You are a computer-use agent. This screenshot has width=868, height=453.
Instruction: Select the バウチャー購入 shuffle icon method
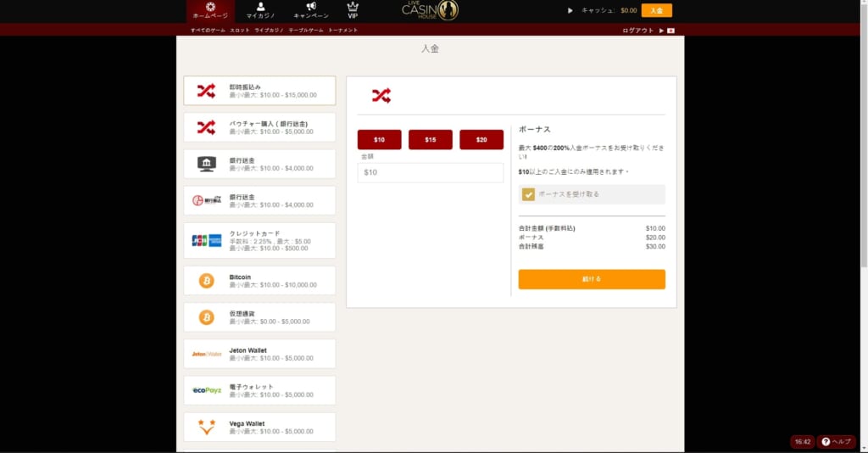[207, 127]
